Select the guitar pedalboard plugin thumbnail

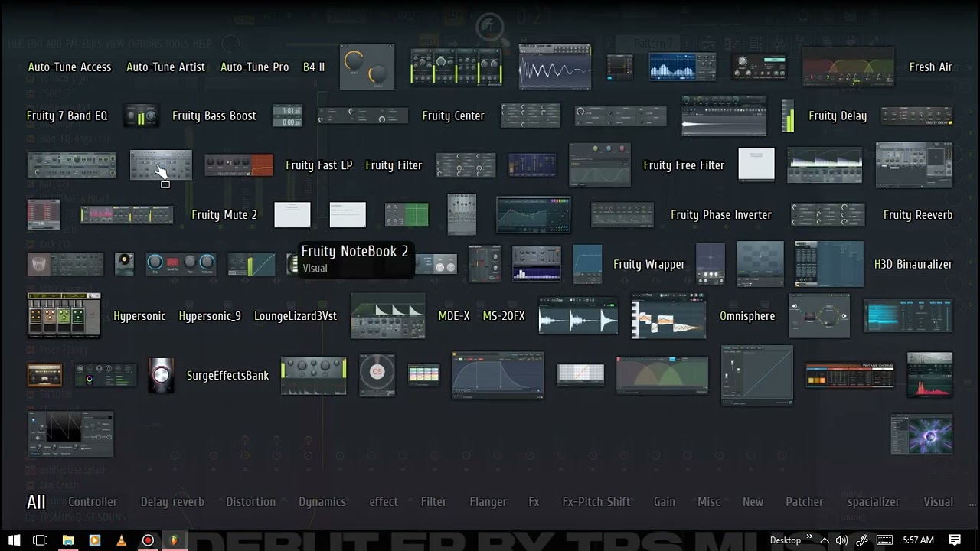point(64,315)
